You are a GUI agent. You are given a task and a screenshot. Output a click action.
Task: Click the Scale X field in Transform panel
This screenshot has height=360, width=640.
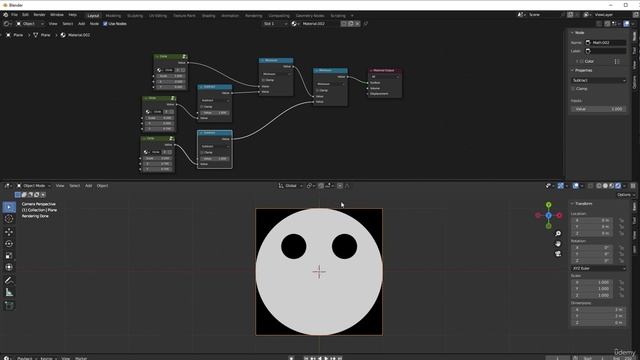pos(591,282)
